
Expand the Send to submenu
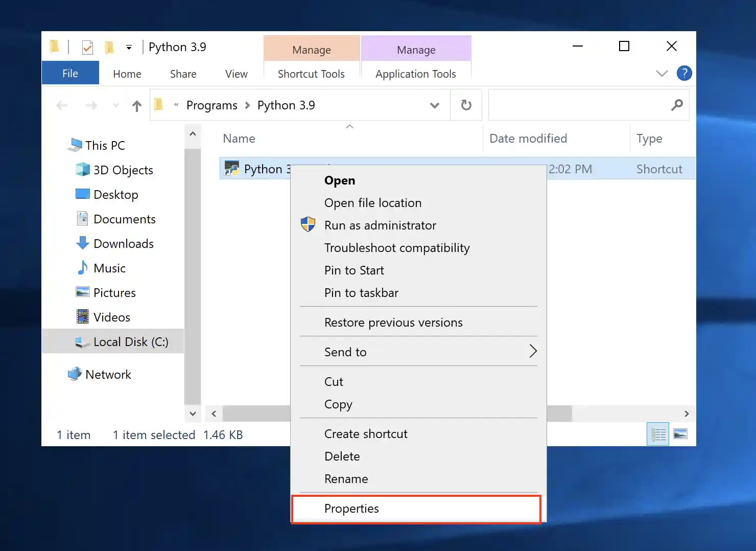point(533,352)
